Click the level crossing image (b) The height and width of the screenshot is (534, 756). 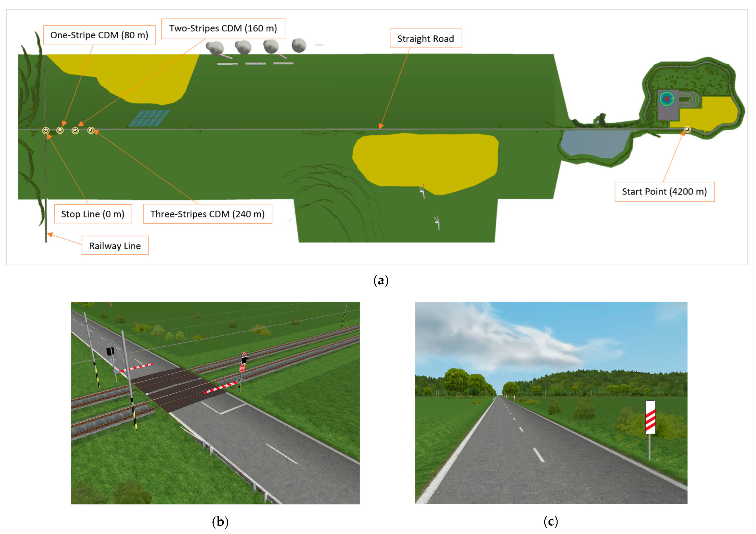[x=215, y=403]
